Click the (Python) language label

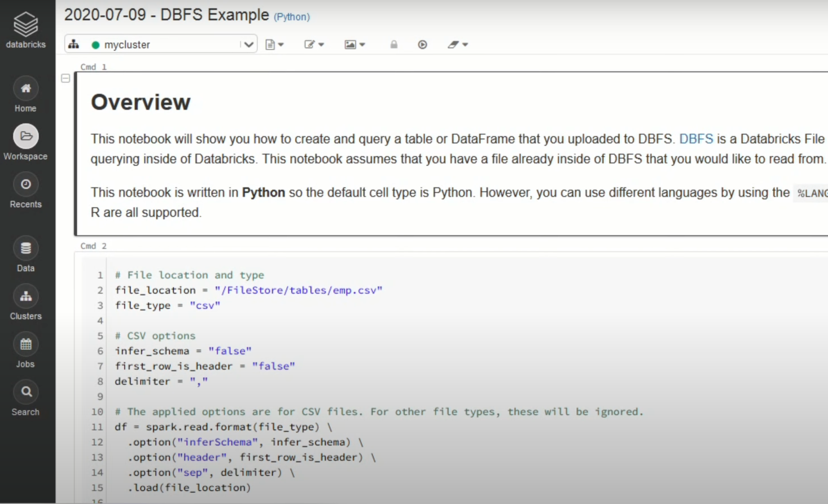pos(292,17)
